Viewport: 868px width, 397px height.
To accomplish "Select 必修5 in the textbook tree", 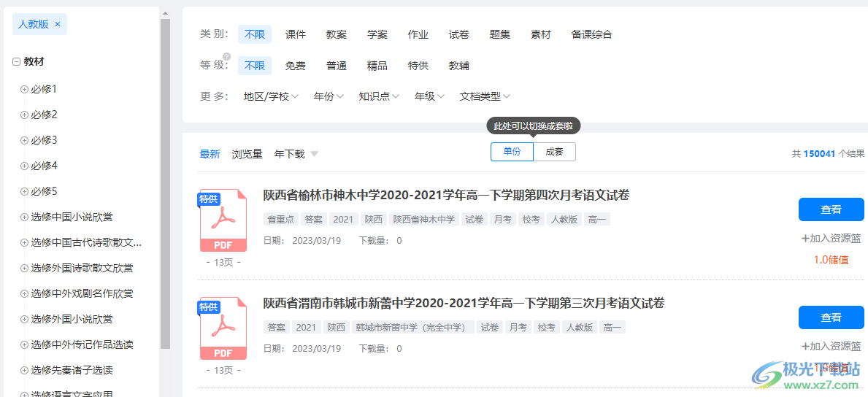I will [44, 192].
